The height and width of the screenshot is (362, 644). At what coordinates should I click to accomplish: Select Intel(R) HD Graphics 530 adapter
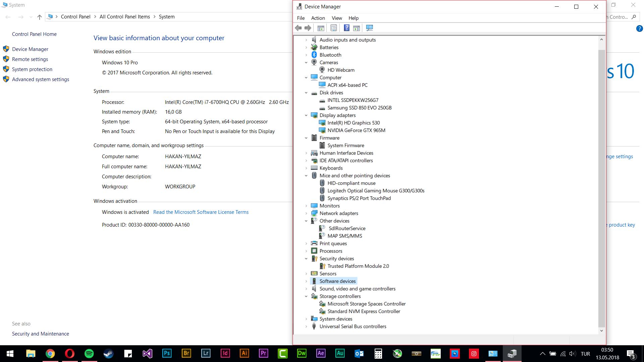[354, 123]
